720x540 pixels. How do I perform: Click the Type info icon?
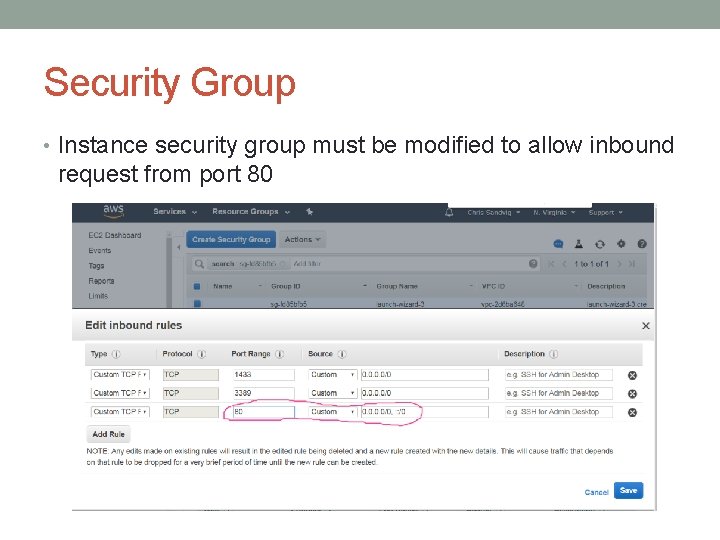[116, 354]
